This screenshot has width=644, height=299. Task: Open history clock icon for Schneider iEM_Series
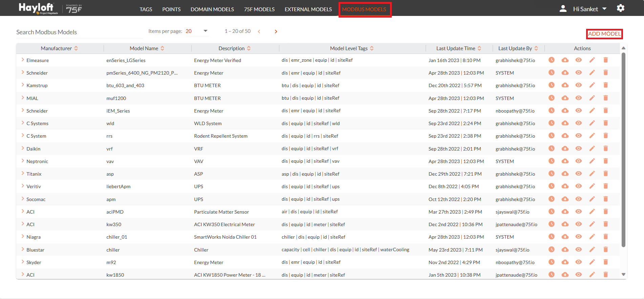[552, 111]
